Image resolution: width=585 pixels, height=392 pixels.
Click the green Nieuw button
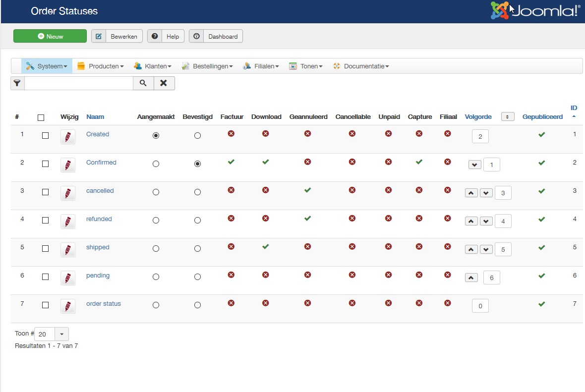50,36
